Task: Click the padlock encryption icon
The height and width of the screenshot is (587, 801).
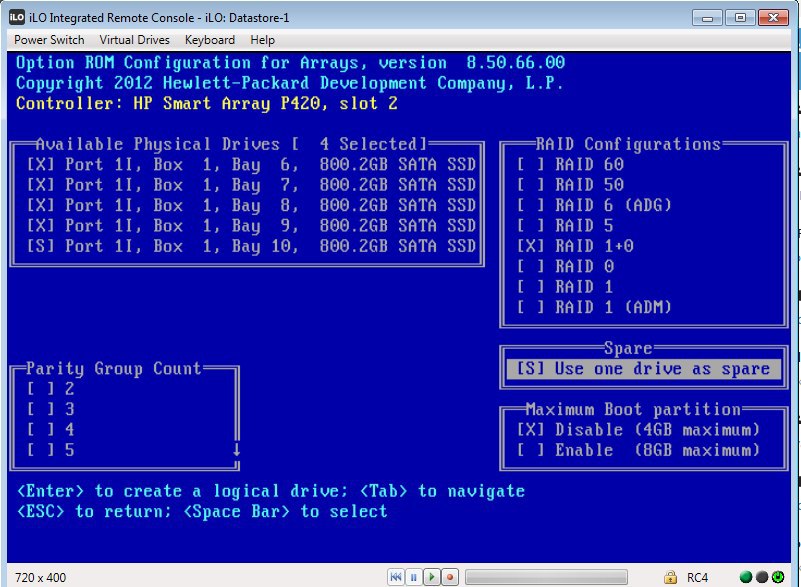Action: click(x=670, y=577)
